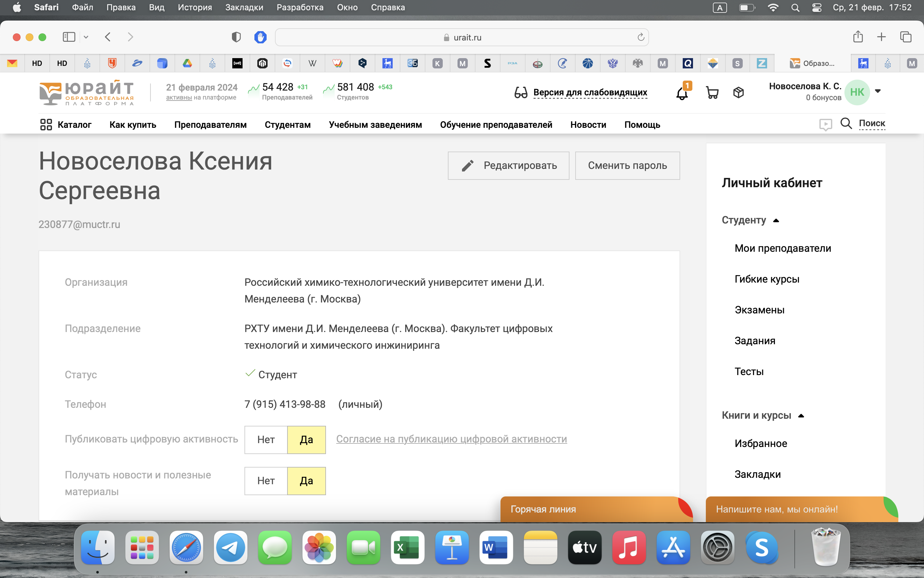
Task: Open the Помощь menu item
Action: coord(642,125)
